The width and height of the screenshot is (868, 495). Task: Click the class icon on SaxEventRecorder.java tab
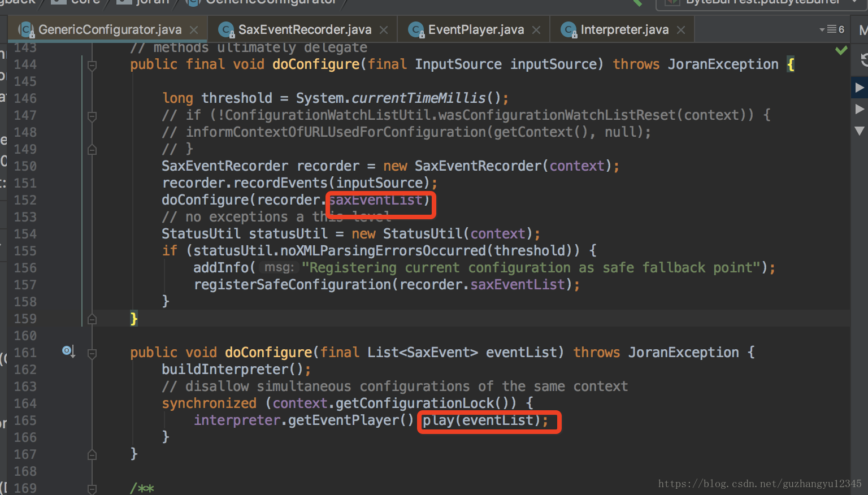tap(227, 29)
